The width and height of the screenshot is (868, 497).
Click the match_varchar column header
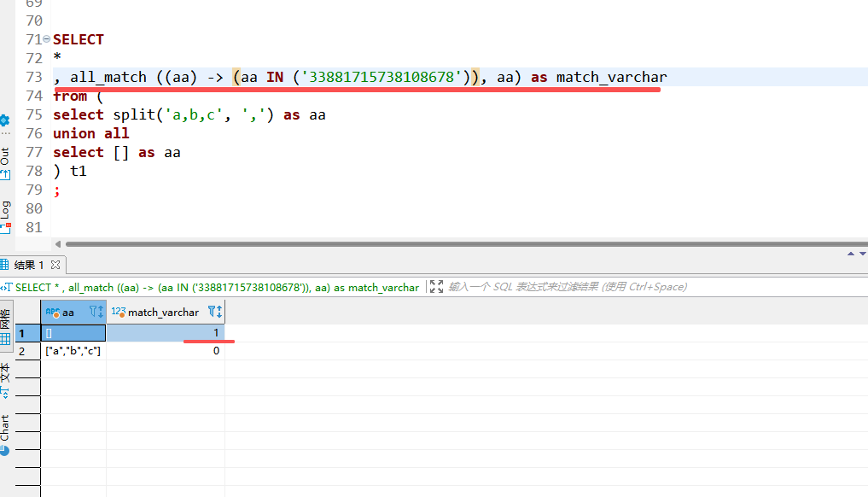(163, 313)
